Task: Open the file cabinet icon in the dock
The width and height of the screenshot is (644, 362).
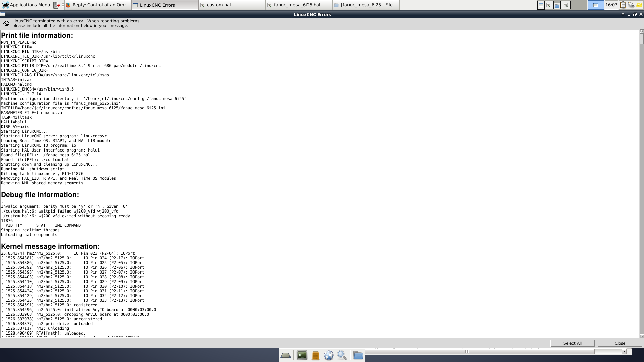Action: [x=315, y=355]
